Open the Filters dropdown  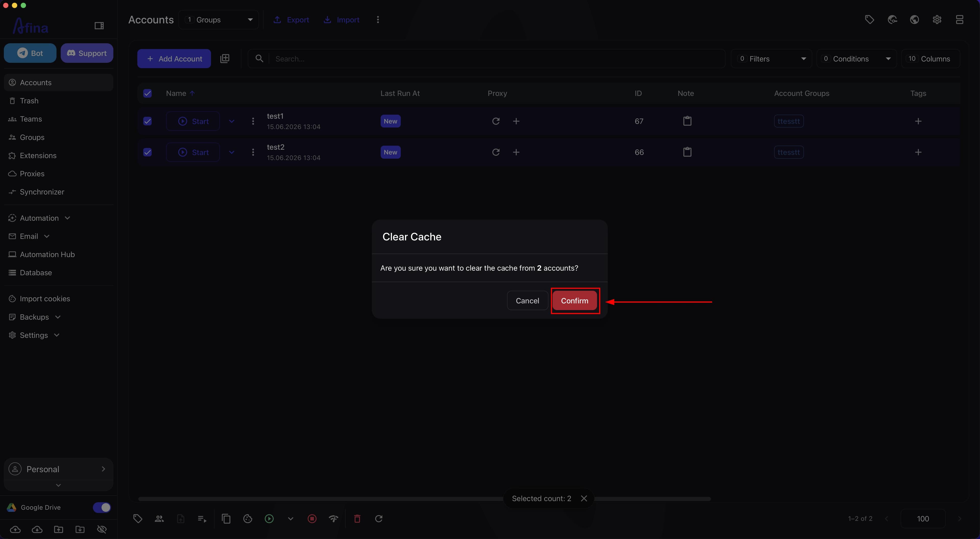coord(771,59)
